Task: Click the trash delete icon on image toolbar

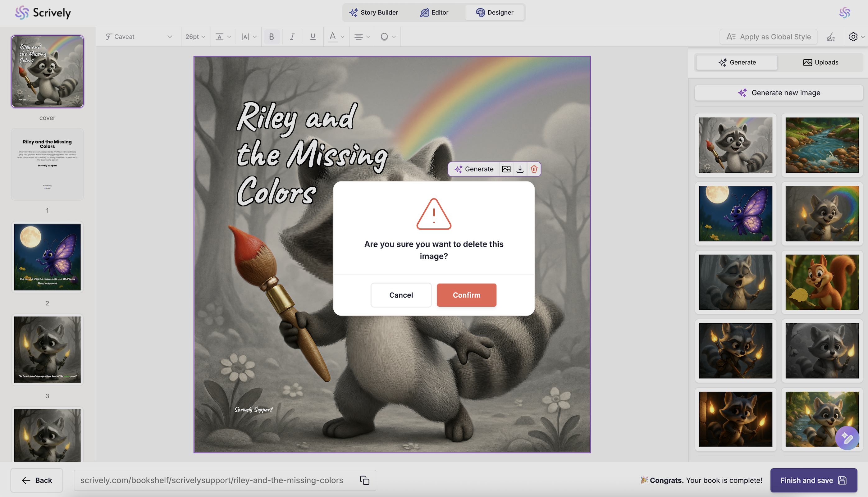Action: click(x=534, y=169)
